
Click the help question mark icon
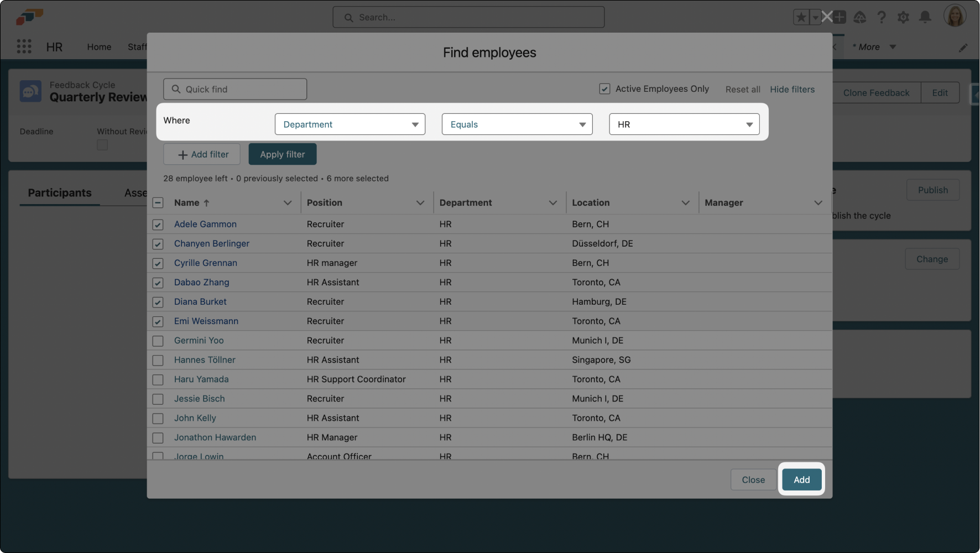tap(882, 17)
